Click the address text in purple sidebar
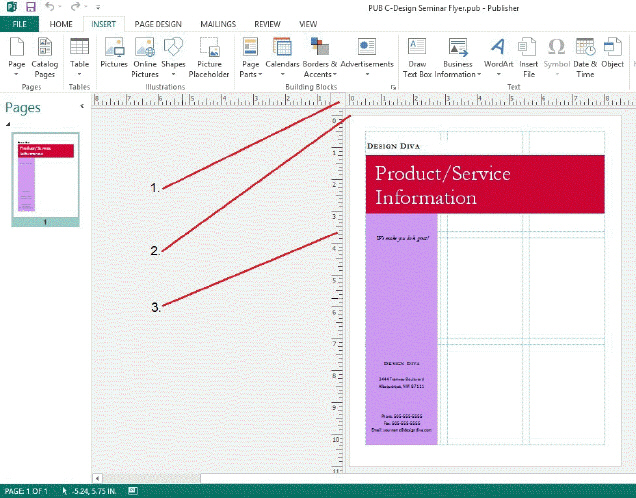 (402, 382)
